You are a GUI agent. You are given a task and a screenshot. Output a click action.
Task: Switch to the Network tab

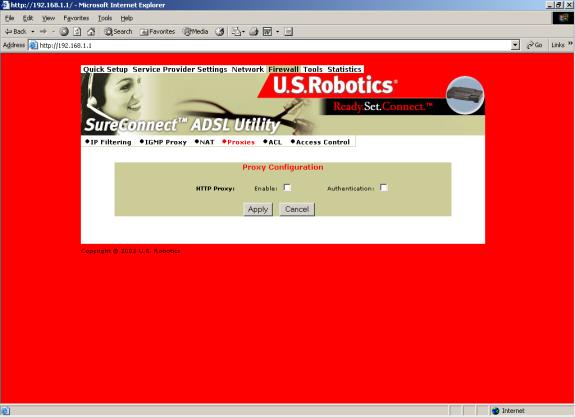tap(248, 69)
